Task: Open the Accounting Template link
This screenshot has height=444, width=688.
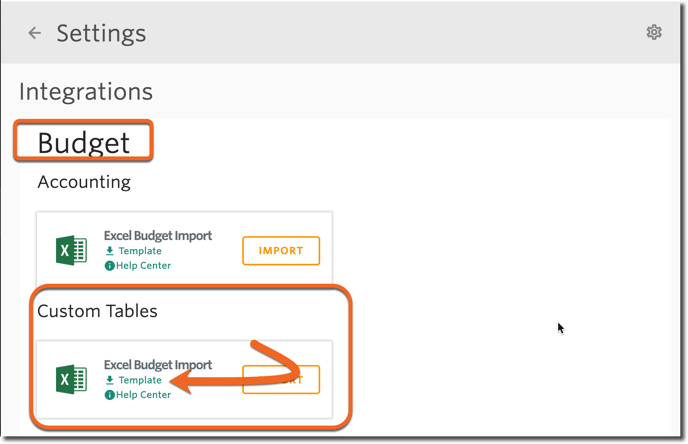Action: tap(140, 251)
